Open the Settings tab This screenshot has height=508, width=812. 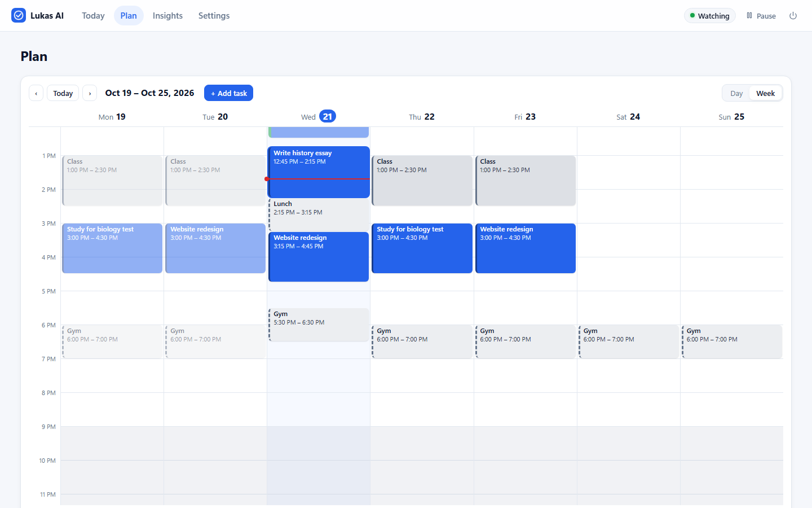pos(214,16)
